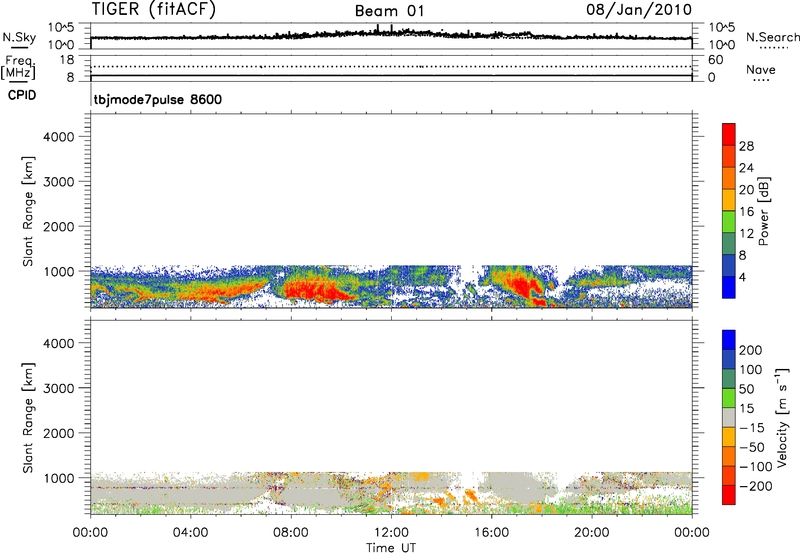Click the TIGER (fitACF) plot title
Viewport: 800px width, 554px height.
154,9
